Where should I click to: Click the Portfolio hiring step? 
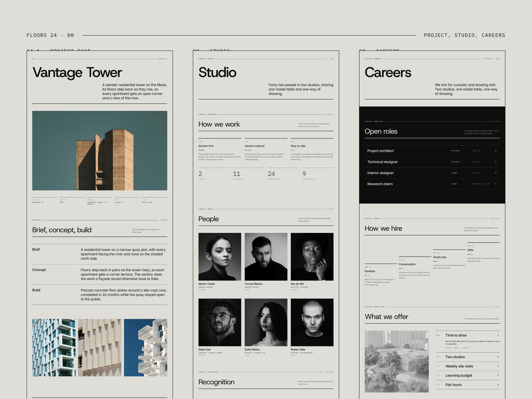point(370,271)
